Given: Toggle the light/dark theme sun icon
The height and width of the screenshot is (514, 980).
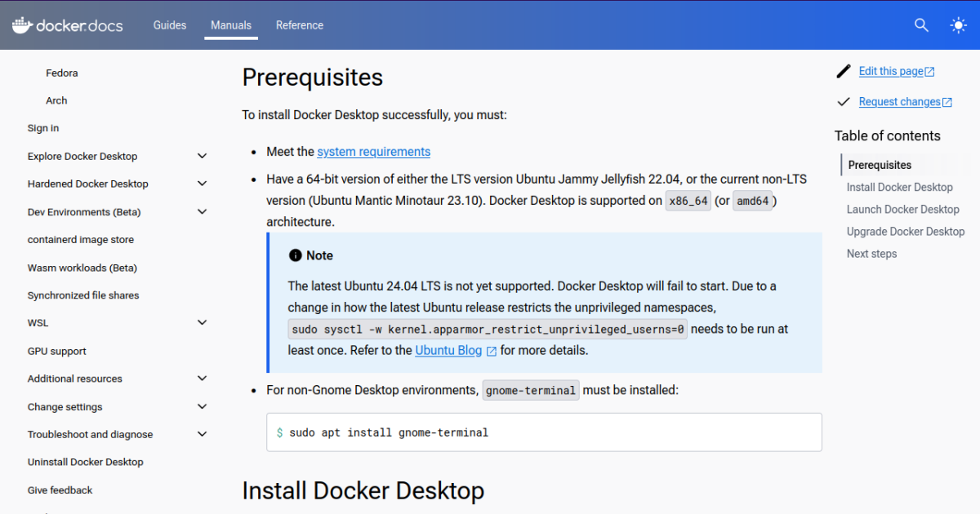Looking at the screenshot, I should pos(959,25).
